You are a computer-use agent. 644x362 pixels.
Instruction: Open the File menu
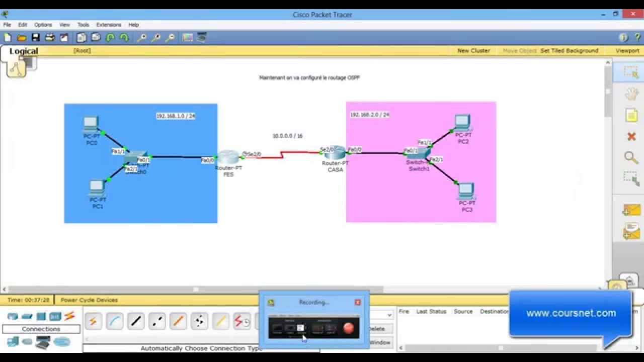[x=7, y=25]
